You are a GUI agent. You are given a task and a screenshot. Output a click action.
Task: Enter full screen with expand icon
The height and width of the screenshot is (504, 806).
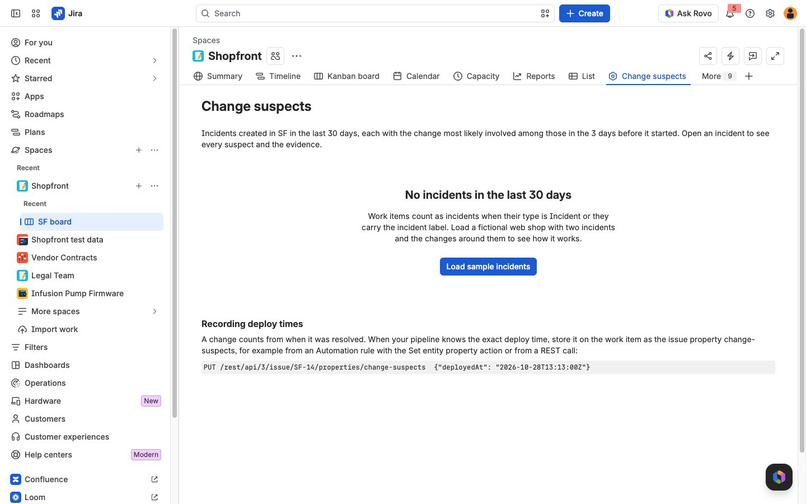tap(775, 56)
